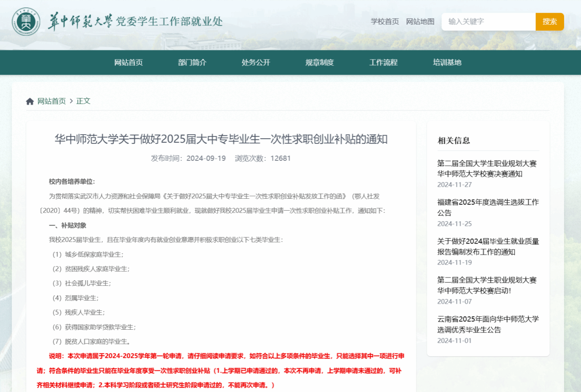
Task: Click 网站首页 breadcrumb link
Action: pos(51,101)
